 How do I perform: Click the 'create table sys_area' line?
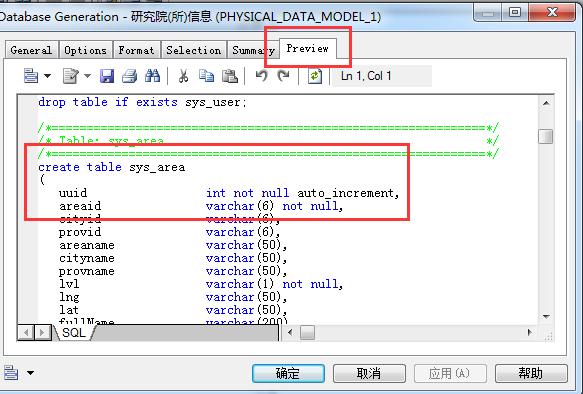112,167
